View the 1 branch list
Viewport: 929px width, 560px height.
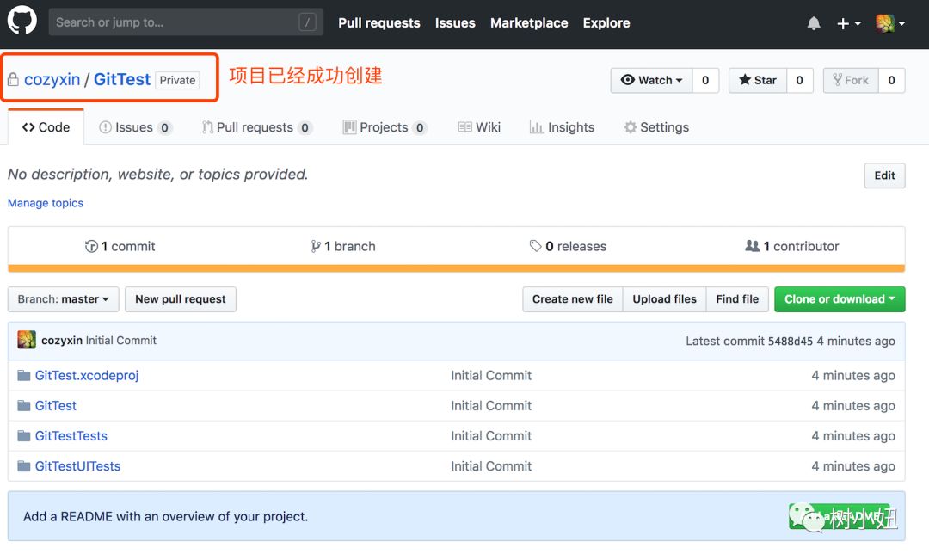point(343,246)
